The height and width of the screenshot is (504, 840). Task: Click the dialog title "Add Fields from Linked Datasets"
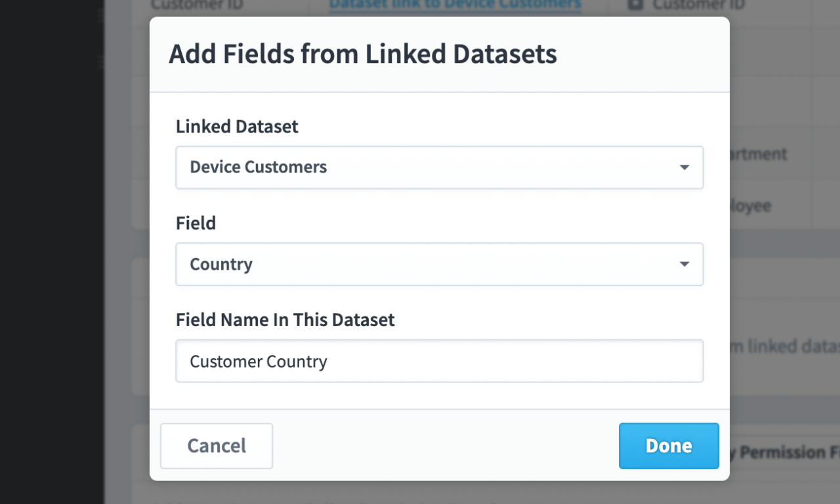pos(363,53)
